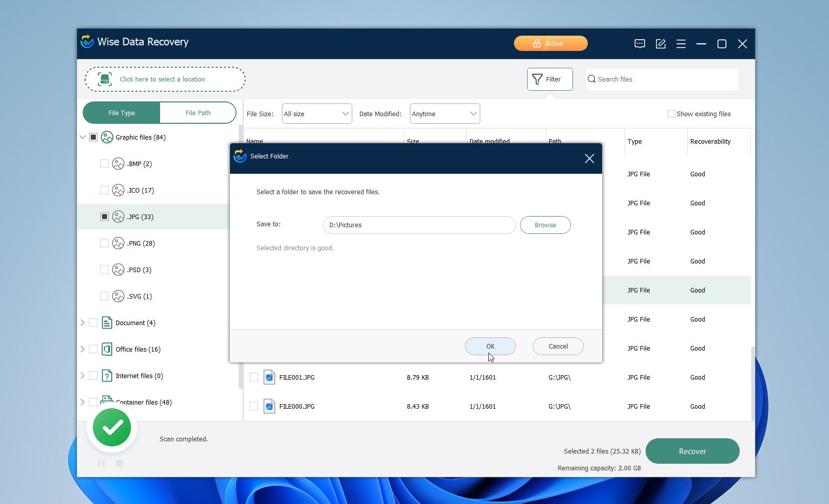
Task: Switch to the File Path tab
Action: pos(198,113)
